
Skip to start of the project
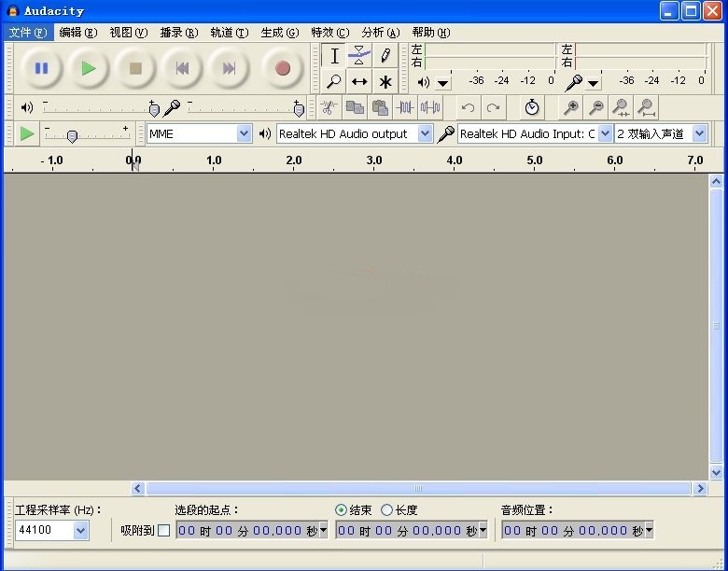[x=182, y=69]
